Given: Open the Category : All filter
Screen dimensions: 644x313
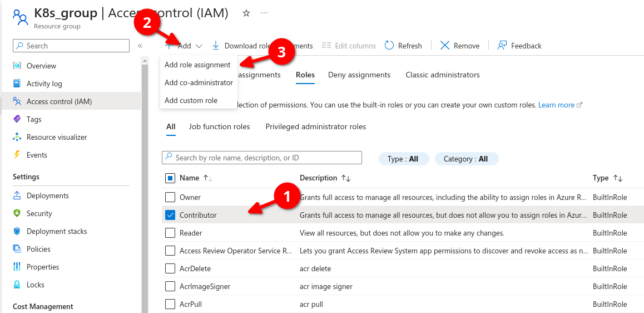Looking at the screenshot, I should click(466, 159).
